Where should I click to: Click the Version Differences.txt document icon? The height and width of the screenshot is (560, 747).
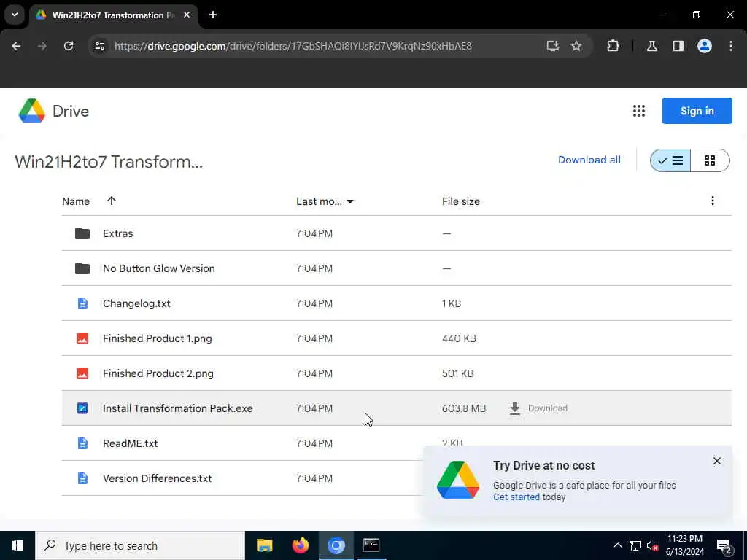click(82, 478)
